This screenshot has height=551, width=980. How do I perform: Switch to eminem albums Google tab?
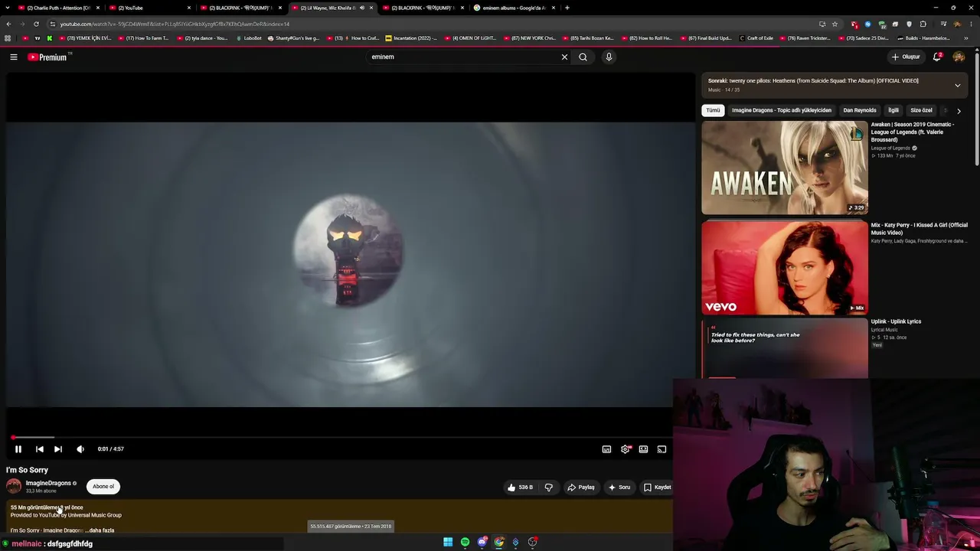(x=514, y=8)
